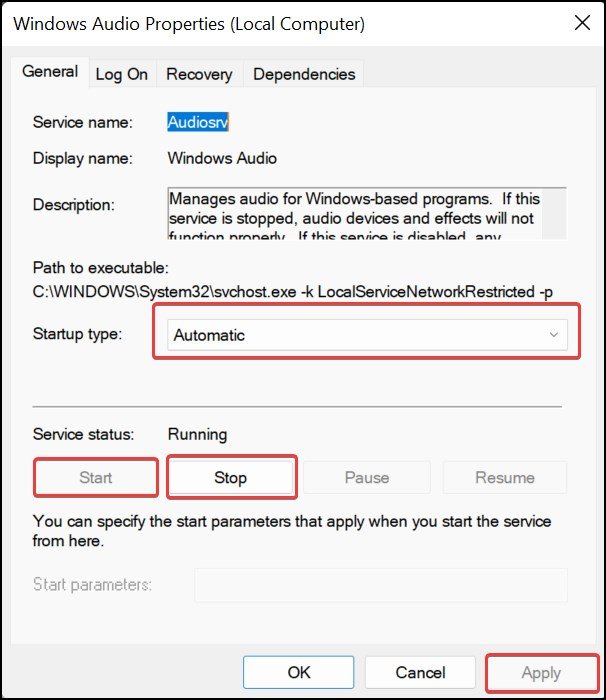
Task: Click the Pause service button
Action: 367,478
